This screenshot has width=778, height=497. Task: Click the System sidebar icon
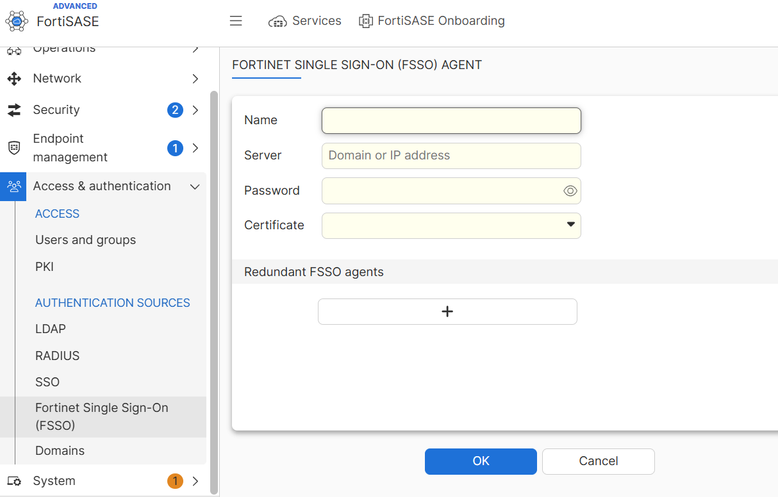pyautogui.click(x=14, y=481)
